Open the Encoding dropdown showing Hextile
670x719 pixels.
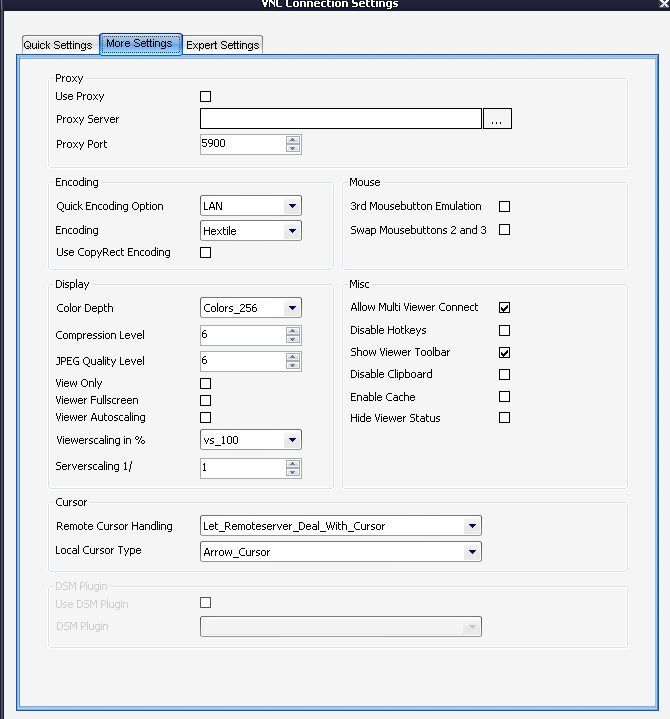251,231
